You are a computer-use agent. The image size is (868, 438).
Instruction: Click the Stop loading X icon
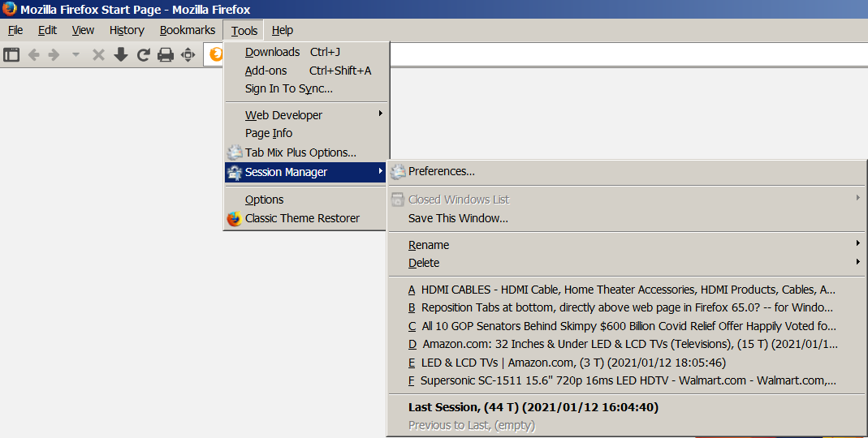[x=98, y=54]
